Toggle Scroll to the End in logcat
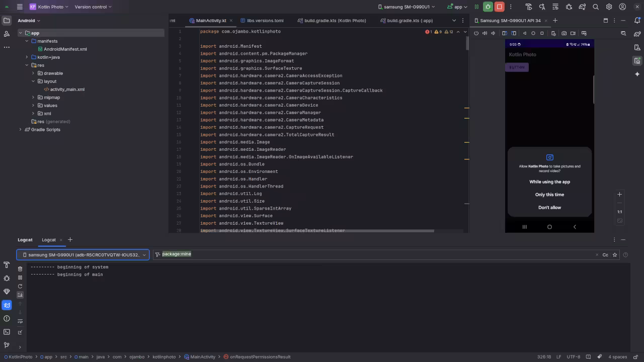This screenshot has height=362, width=644. pyautogui.click(x=20, y=295)
